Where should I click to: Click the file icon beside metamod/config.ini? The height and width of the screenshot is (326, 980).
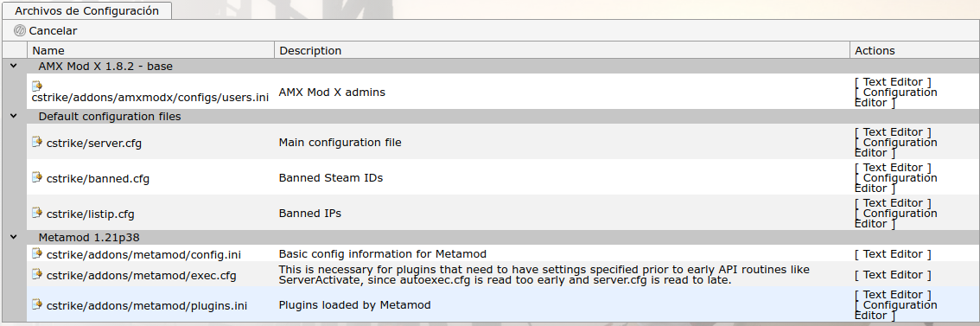[x=37, y=253]
